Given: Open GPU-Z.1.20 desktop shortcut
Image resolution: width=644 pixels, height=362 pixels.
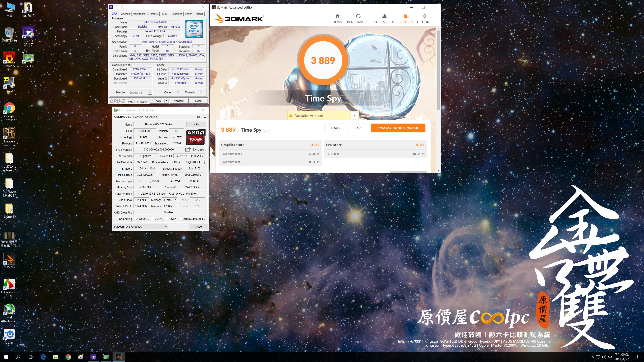Looking at the screenshot, I should (28, 60).
